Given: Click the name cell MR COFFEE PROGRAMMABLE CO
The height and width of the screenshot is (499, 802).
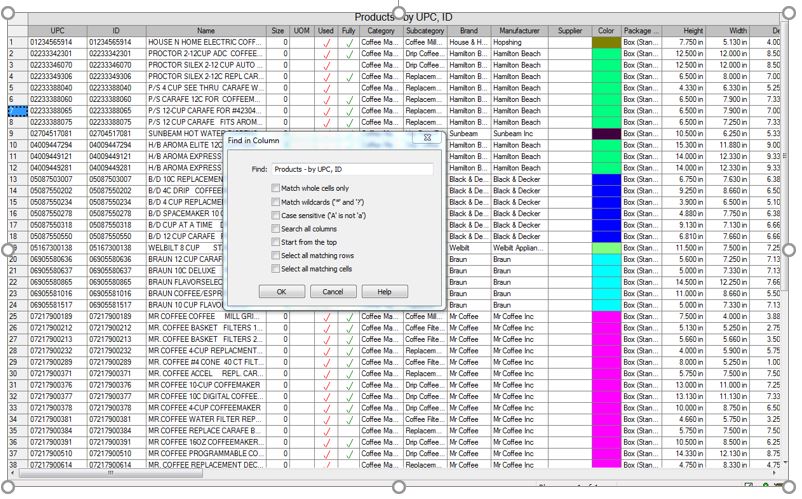Looking at the screenshot, I should point(206,453).
